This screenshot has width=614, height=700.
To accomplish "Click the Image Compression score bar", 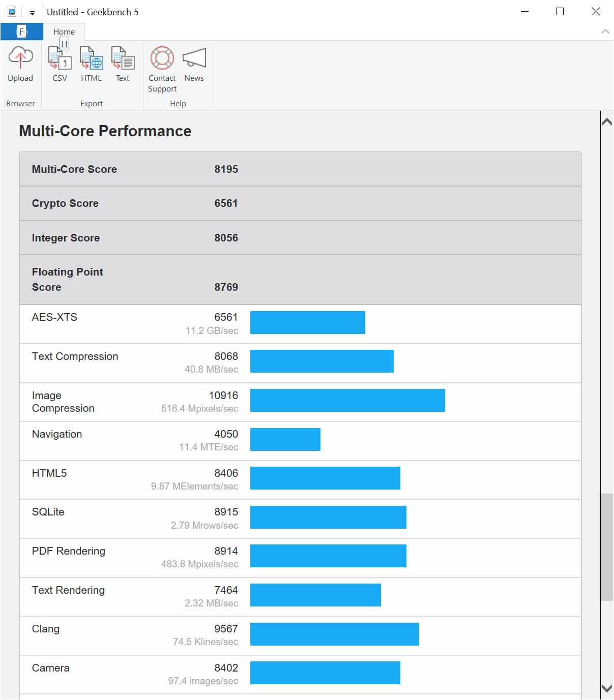I will point(347,401).
